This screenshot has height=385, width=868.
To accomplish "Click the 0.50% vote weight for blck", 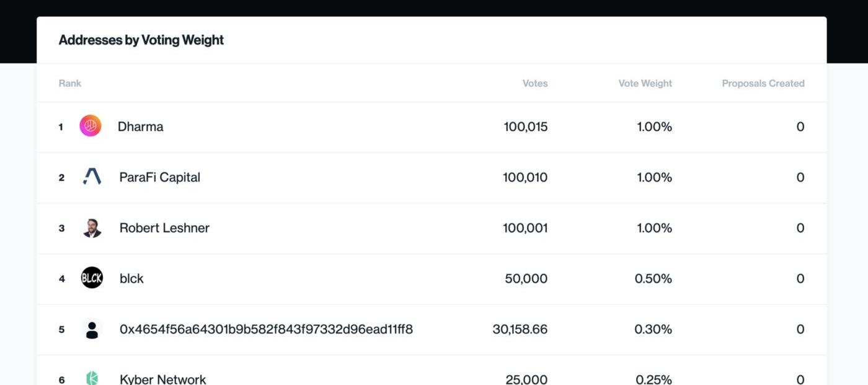I will click(x=653, y=278).
